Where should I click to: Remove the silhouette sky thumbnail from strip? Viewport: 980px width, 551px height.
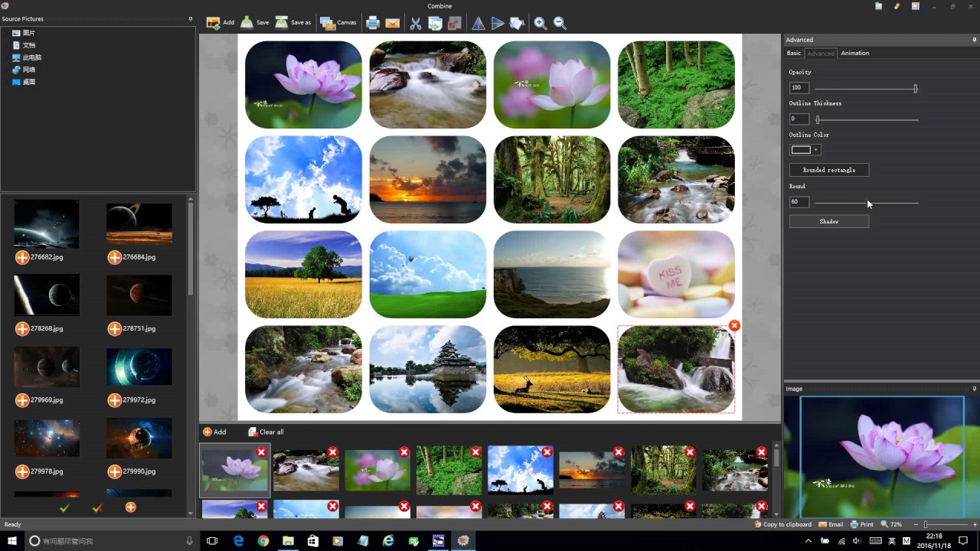[x=547, y=452]
